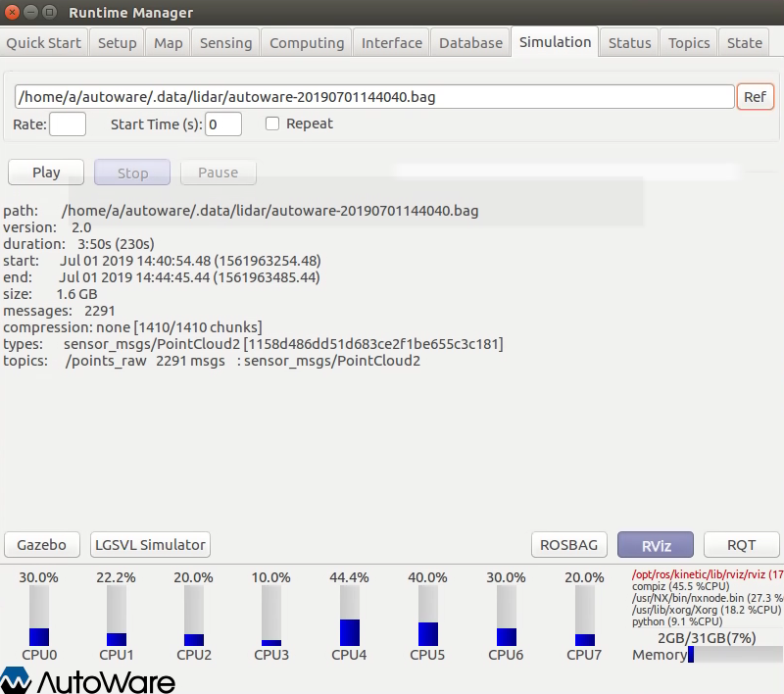
Task: Click the messages 2291 line
Action: tap(59, 311)
